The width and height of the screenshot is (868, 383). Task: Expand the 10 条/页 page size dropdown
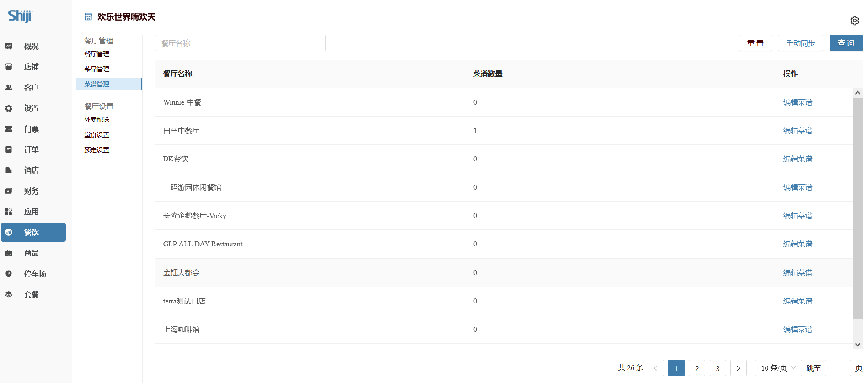click(778, 368)
